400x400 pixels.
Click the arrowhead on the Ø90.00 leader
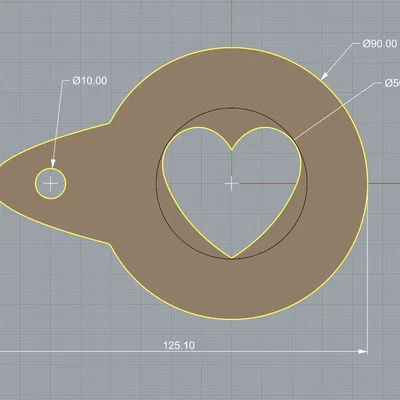[324, 77]
